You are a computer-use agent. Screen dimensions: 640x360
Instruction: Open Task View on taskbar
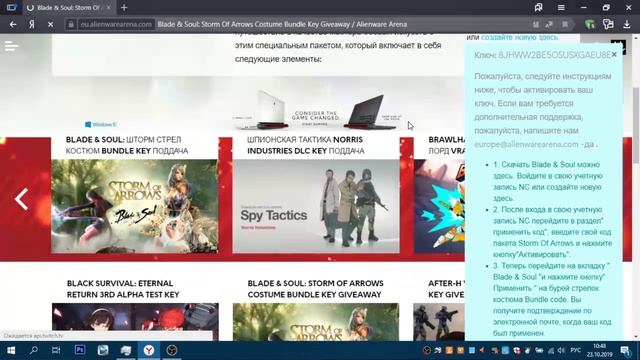pyautogui.click(x=56, y=350)
